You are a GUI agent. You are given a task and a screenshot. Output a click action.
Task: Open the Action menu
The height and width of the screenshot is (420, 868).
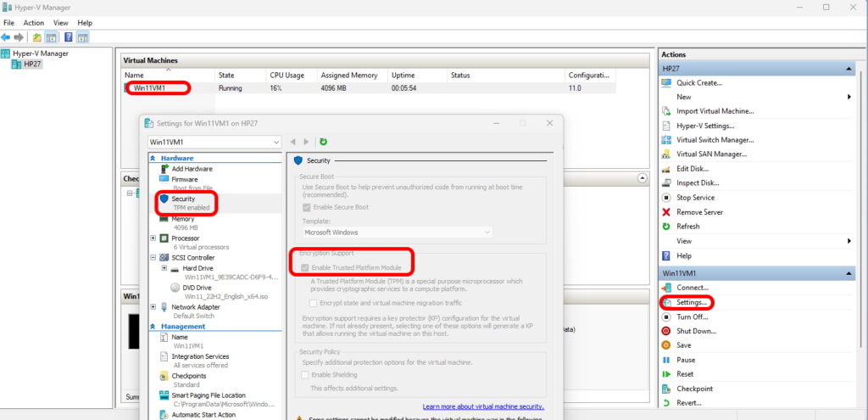point(34,23)
